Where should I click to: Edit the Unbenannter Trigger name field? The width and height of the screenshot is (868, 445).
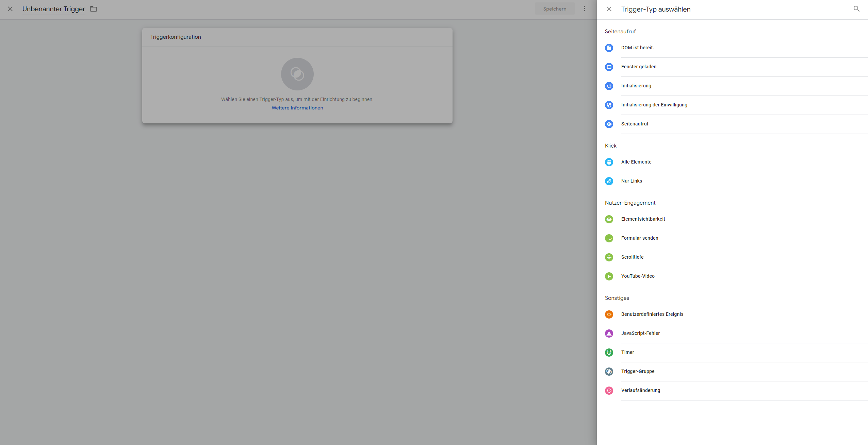coord(54,9)
